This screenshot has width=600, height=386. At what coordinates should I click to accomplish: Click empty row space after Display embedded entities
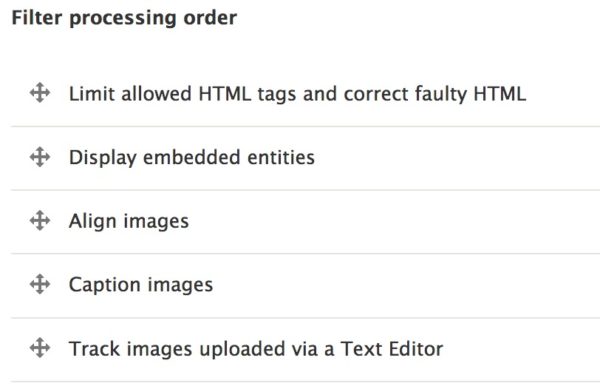[x=457, y=158]
